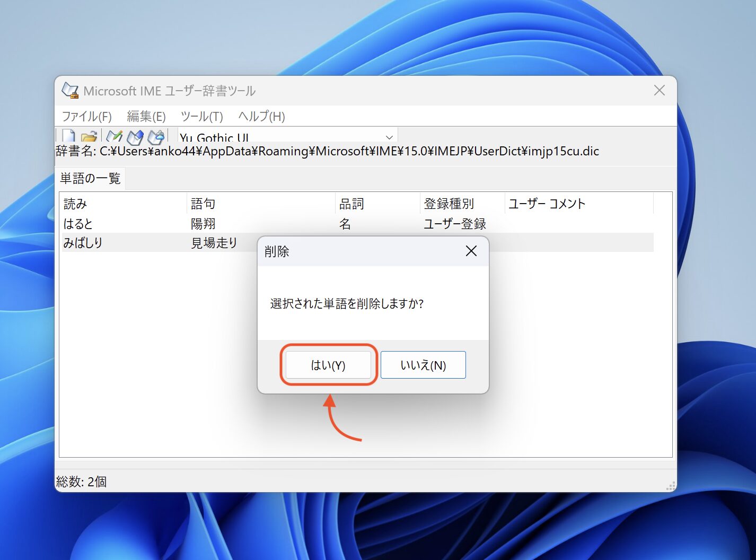Select the はると reading cell
This screenshot has width=756, height=560.
[x=78, y=224]
